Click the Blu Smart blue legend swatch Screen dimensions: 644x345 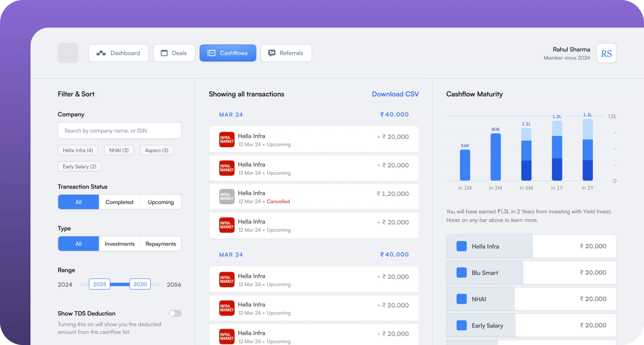point(461,273)
